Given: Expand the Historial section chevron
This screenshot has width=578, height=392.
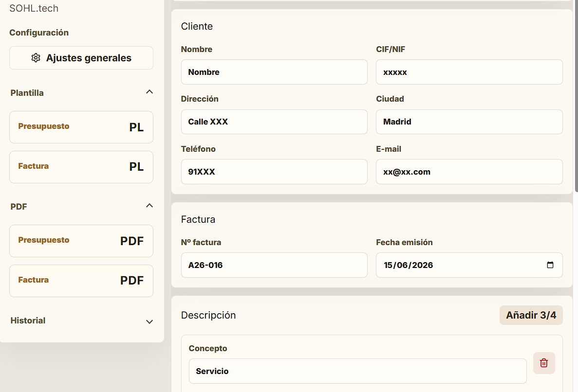Looking at the screenshot, I should (149, 321).
